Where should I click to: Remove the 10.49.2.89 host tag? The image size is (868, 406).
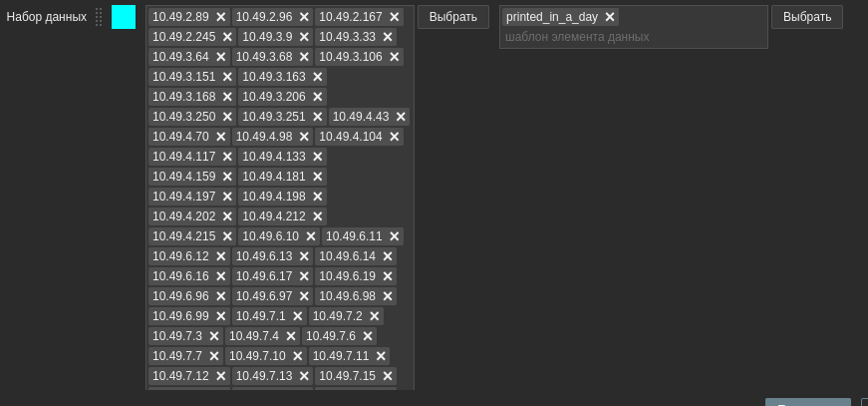click(x=221, y=17)
